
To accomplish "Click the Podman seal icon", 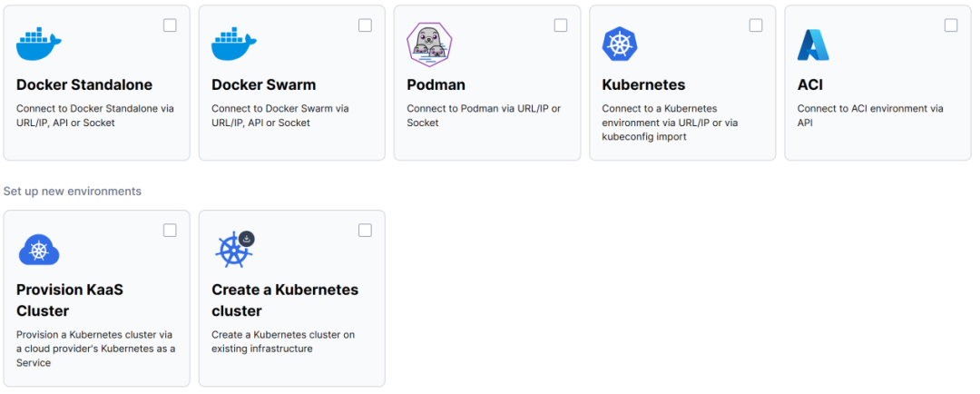I will [429, 44].
